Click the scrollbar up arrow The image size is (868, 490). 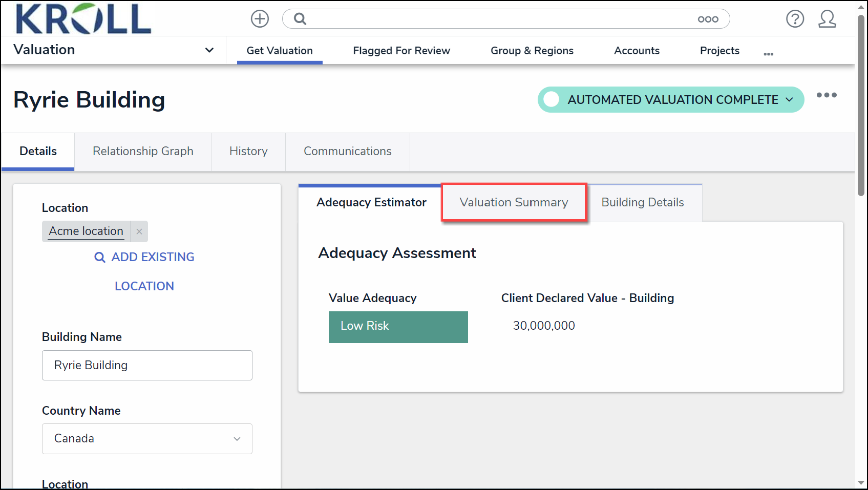coord(861,7)
